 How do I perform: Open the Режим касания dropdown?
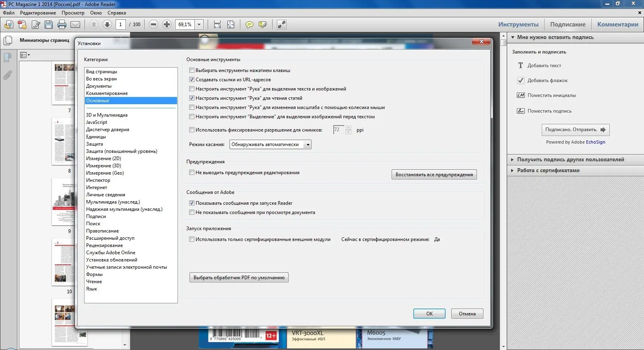click(x=270, y=144)
